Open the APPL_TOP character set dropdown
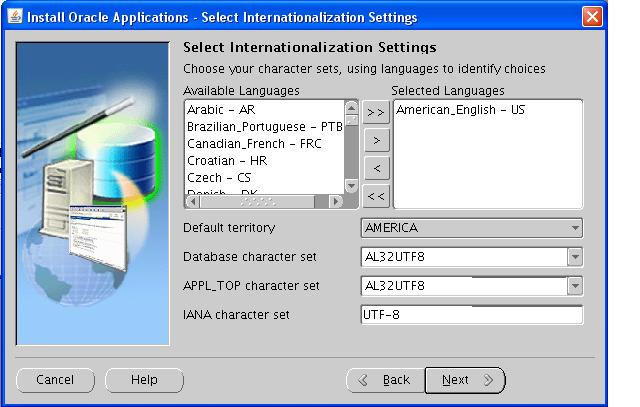640x407 pixels. coord(574,286)
